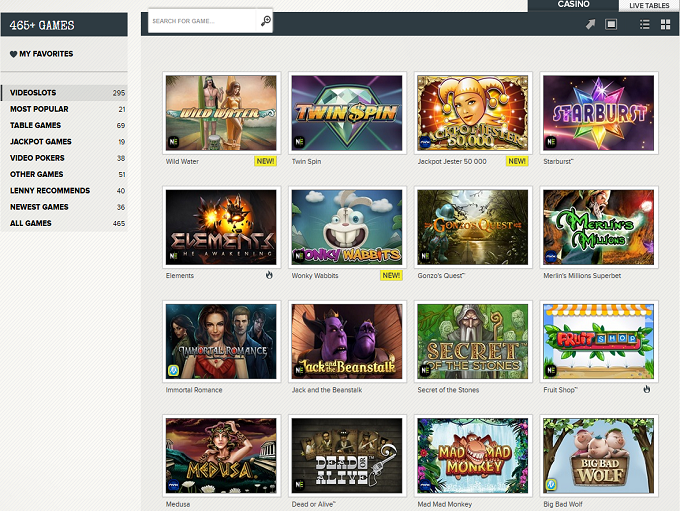Select the Most Popular category
The image size is (680, 511).
pos(64,109)
